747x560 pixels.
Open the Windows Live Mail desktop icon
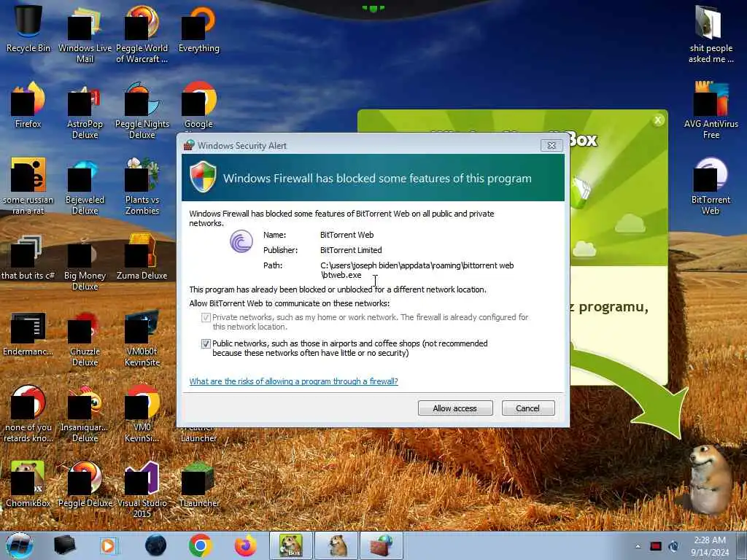(85, 34)
